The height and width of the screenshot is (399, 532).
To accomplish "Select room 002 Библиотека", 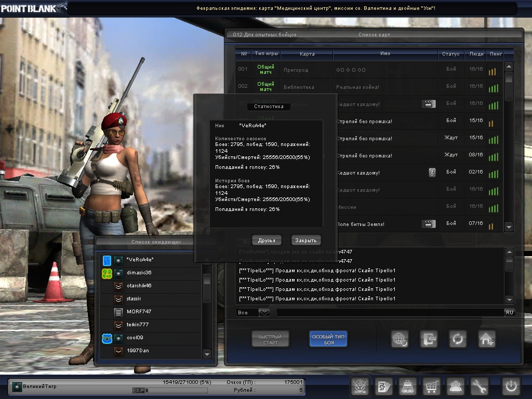I will click(369, 87).
